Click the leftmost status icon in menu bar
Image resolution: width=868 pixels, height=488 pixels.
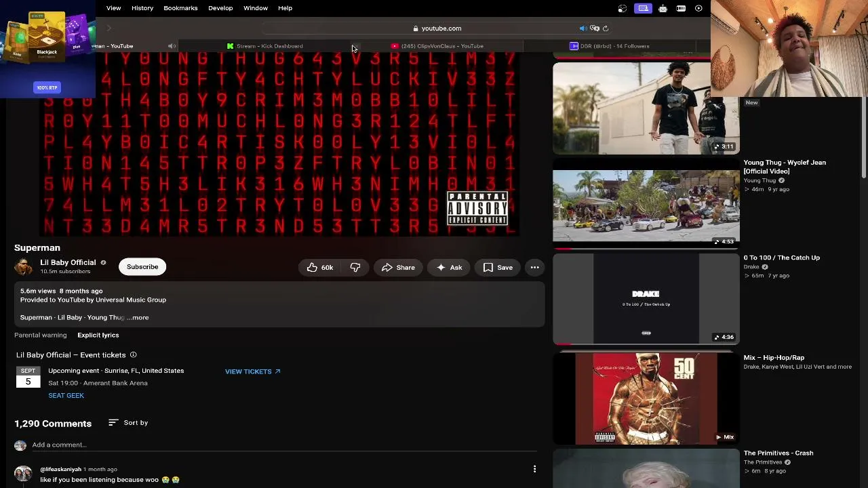pos(623,8)
